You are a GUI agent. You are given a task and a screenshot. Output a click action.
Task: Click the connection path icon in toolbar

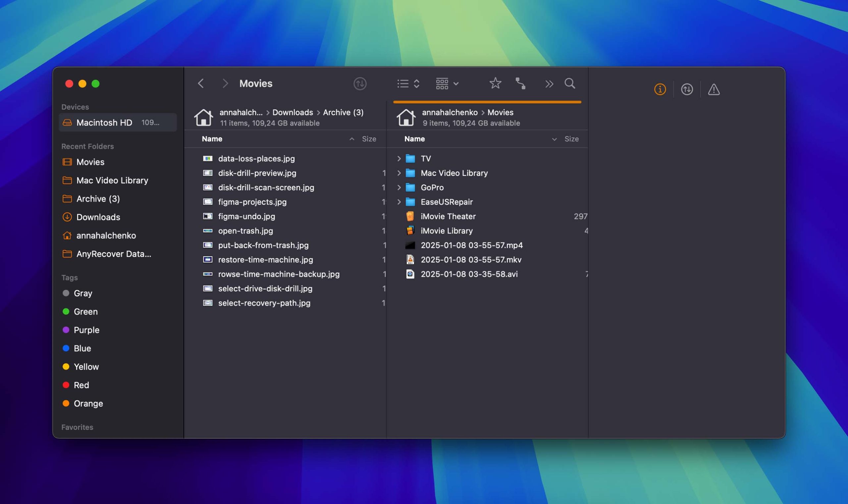click(520, 83)
